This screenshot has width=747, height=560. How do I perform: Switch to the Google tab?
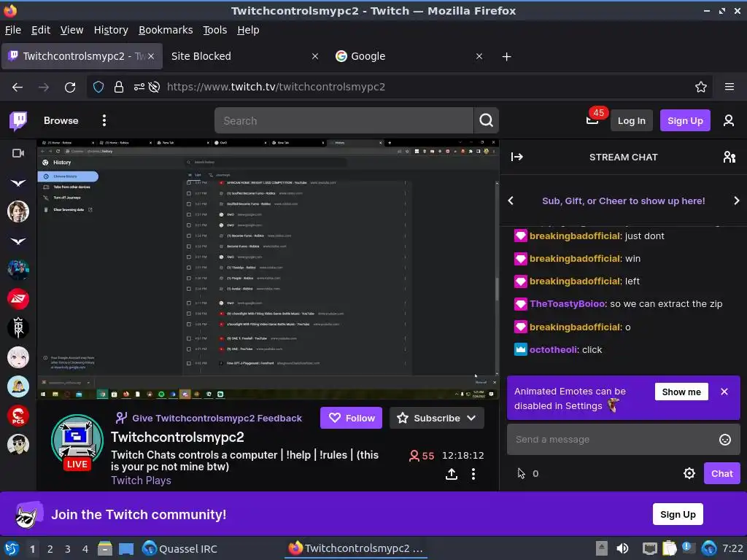click(x=410, y=56)
